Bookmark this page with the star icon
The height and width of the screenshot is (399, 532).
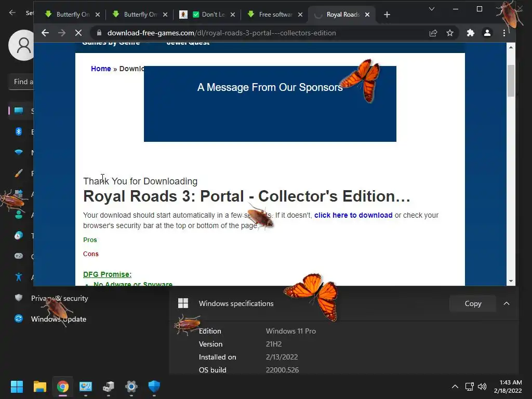(x=450, y=33)
